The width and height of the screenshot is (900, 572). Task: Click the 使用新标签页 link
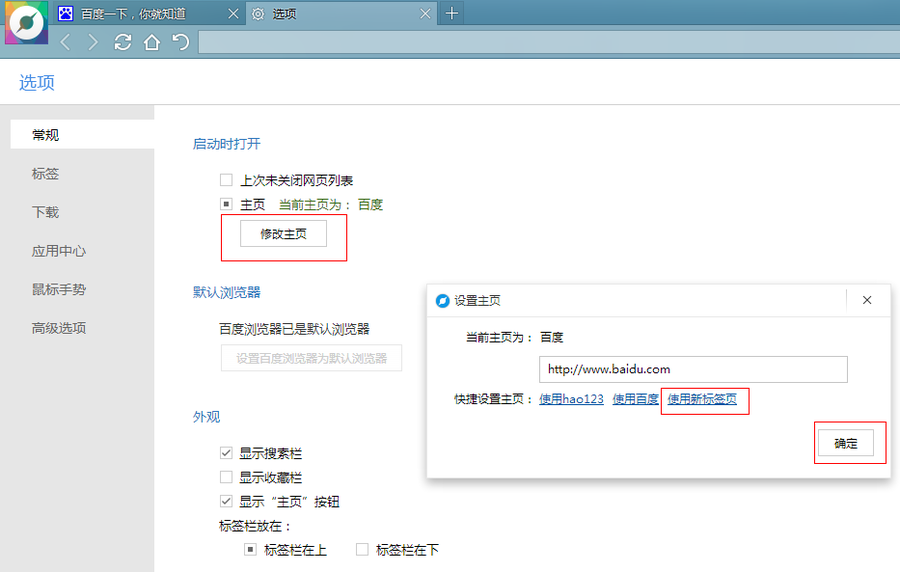point(702,399)
